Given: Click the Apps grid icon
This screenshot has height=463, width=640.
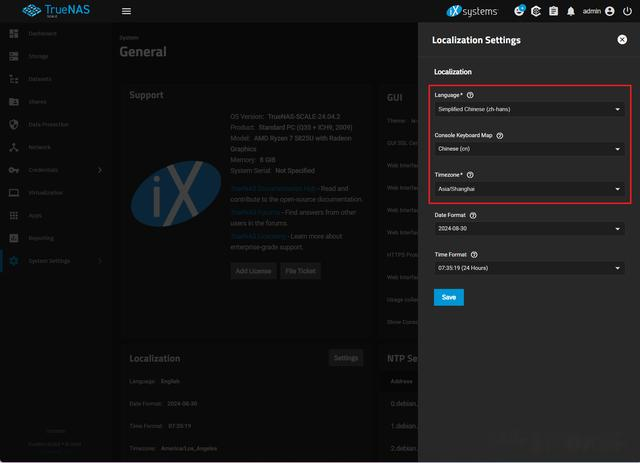Looking at the screenshot, I should [14, 216].
